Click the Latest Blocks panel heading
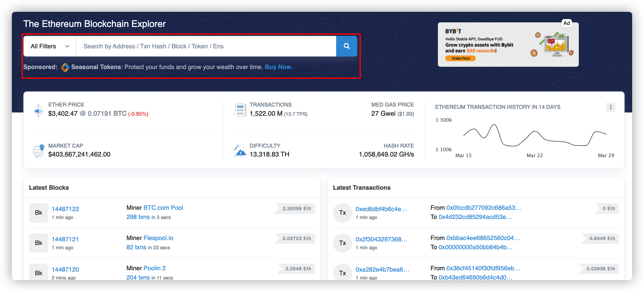The height and width of the screenshot is (292, 644). click(49, 188)
